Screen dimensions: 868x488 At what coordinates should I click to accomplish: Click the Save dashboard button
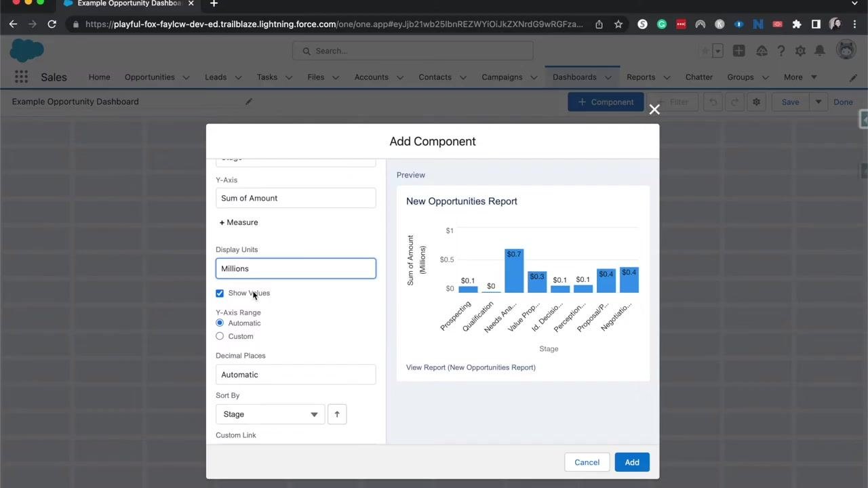pos(790,102)
